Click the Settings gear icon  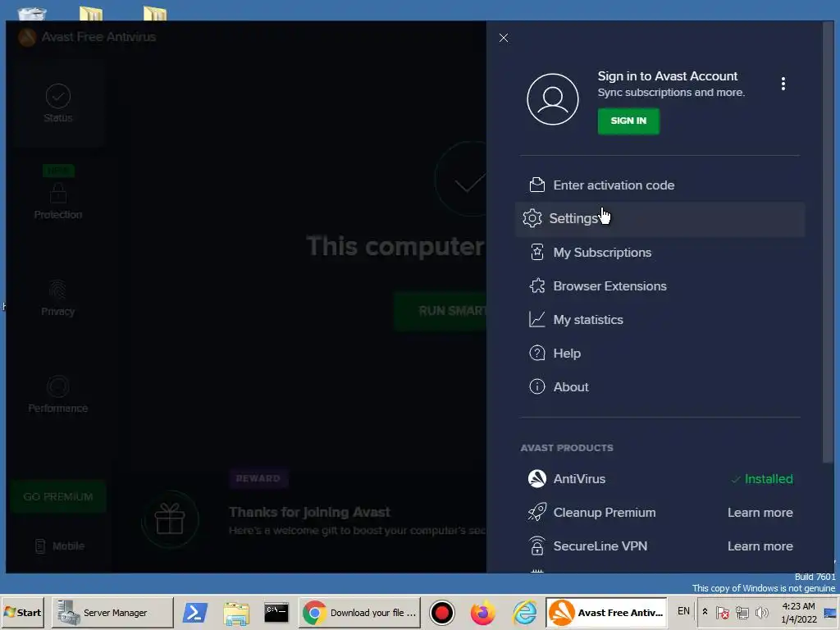pos(532,218)
